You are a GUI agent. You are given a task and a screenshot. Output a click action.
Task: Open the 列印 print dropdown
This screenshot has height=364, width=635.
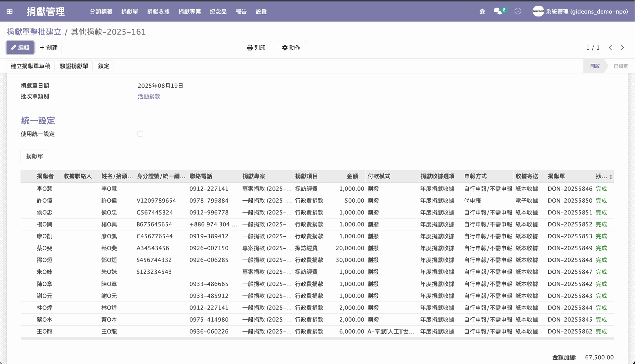[x=257, y=48]
